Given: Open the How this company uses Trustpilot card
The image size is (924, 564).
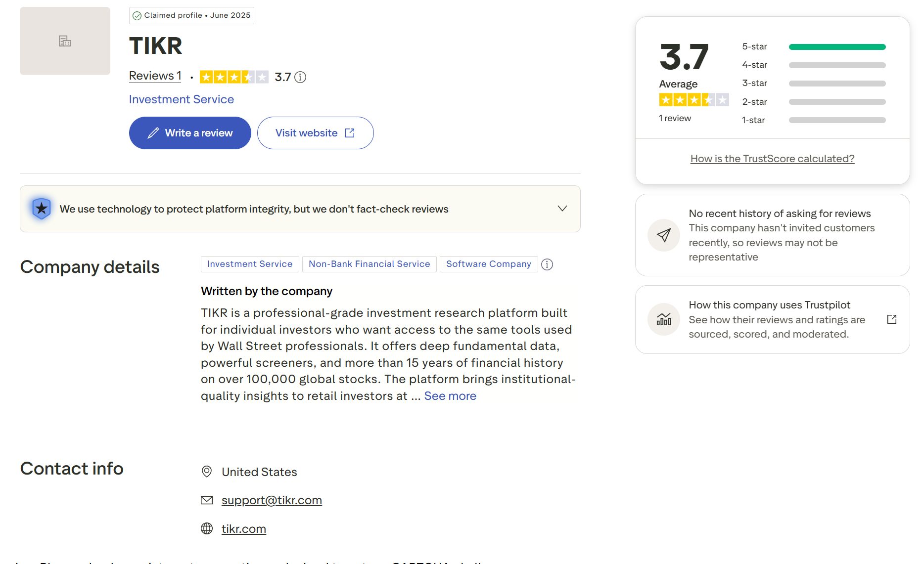Looking at the screenshot, I should (x=772, y=319).
